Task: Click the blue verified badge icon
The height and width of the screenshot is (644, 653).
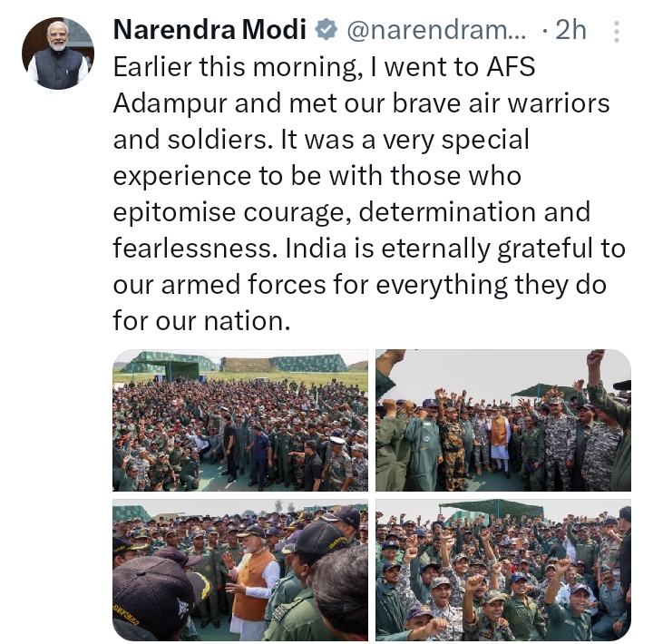Action: coord(326,30)
